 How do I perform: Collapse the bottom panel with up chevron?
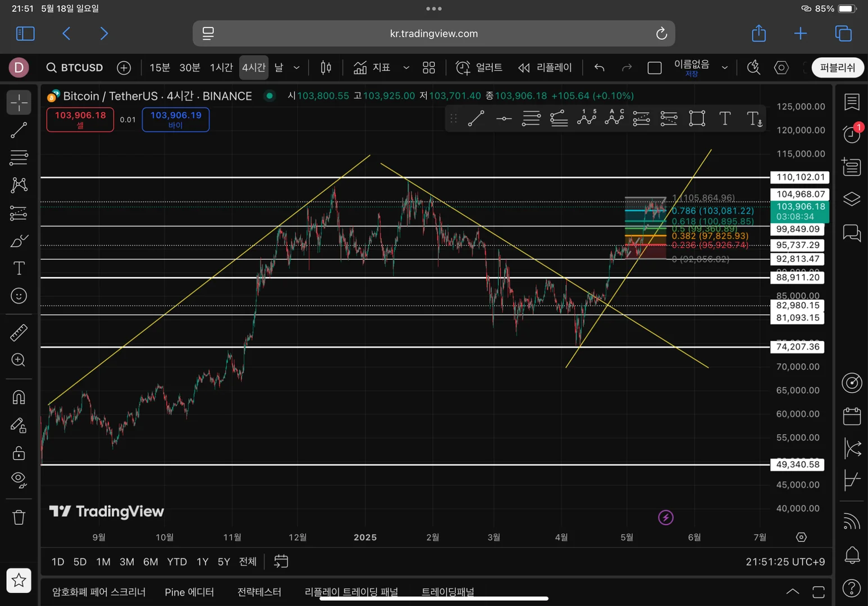(792, 591)
